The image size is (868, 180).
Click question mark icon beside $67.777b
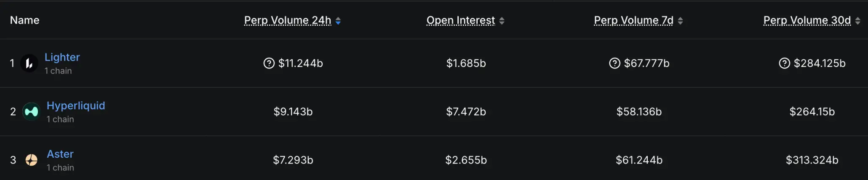pyautogui.click(x=614, y=63)
